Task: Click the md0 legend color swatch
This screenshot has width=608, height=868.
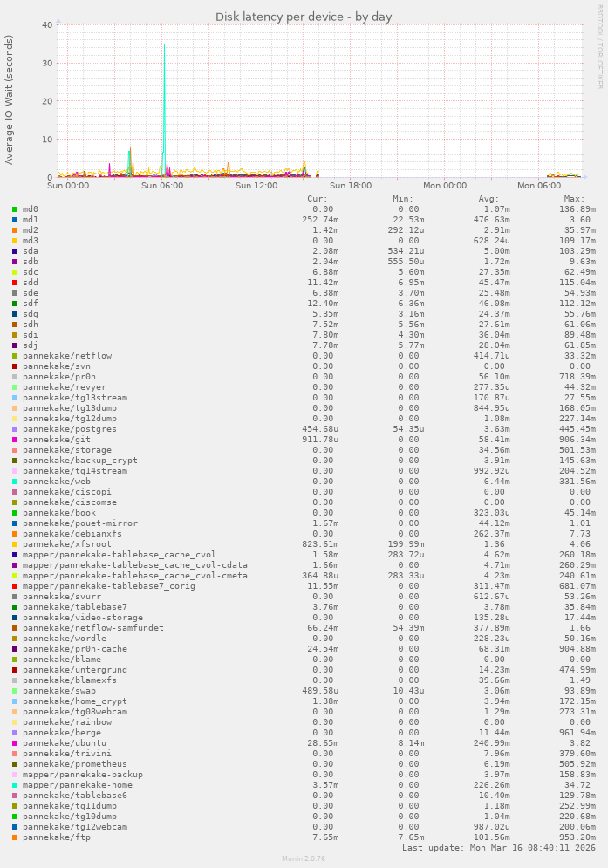Action: click(x=15, y=209)
